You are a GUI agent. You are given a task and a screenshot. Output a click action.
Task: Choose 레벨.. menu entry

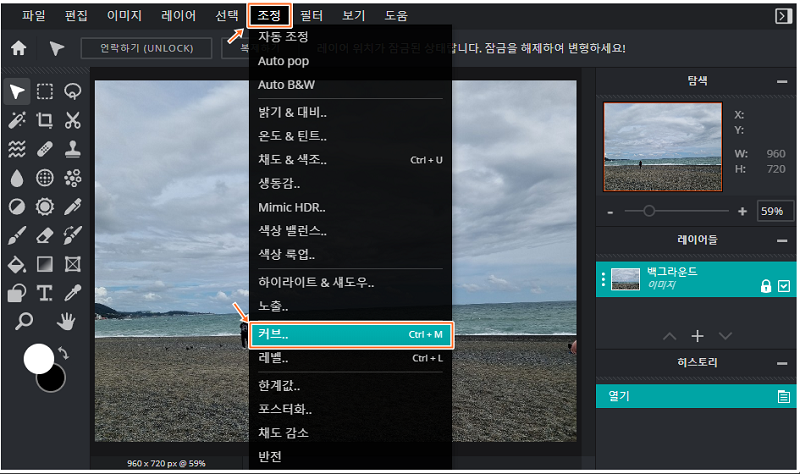[351, 358]
